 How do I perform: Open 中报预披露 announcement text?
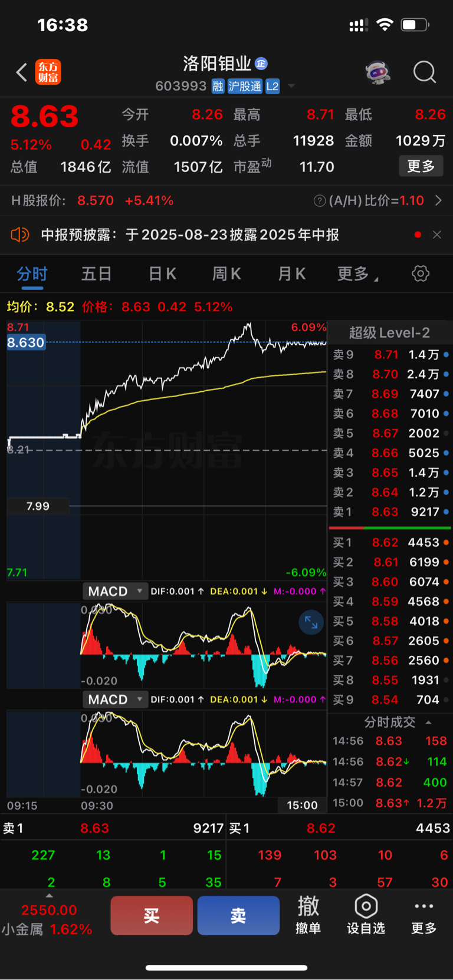[x=190, y=235]
